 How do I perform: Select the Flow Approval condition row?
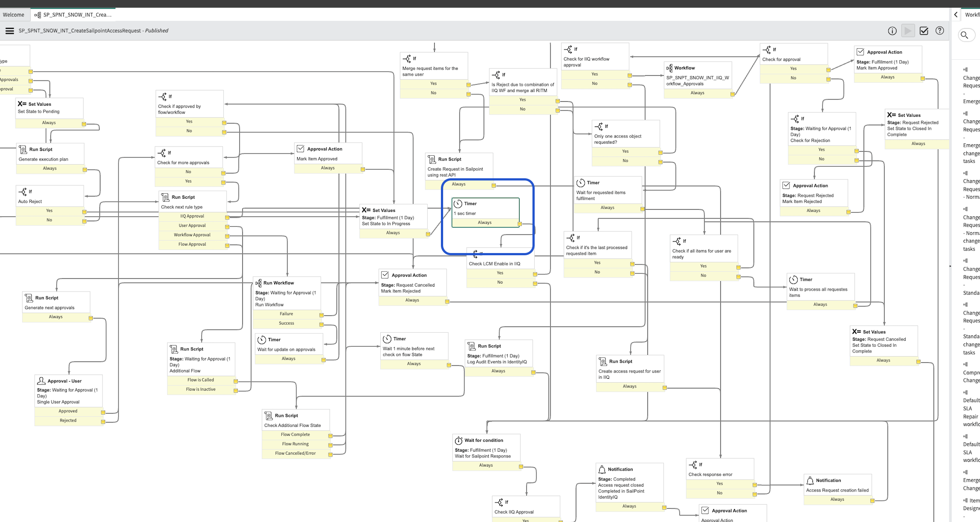point(192,244)
